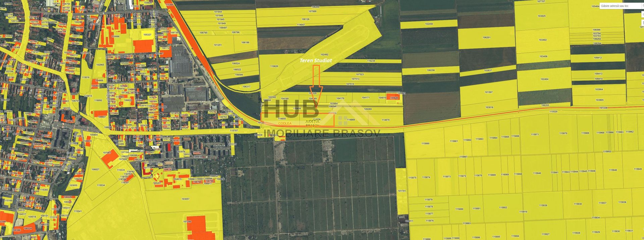Click parcel 103825 in the upper right

pos(541,16)
